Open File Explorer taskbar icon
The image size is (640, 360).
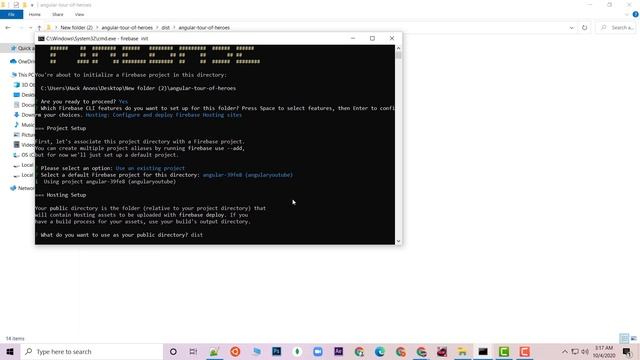[x=462, y=351]
